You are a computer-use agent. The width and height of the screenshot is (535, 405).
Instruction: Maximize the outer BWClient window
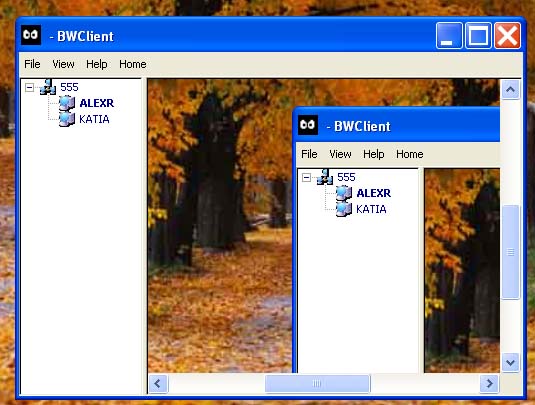coord(478,35)
